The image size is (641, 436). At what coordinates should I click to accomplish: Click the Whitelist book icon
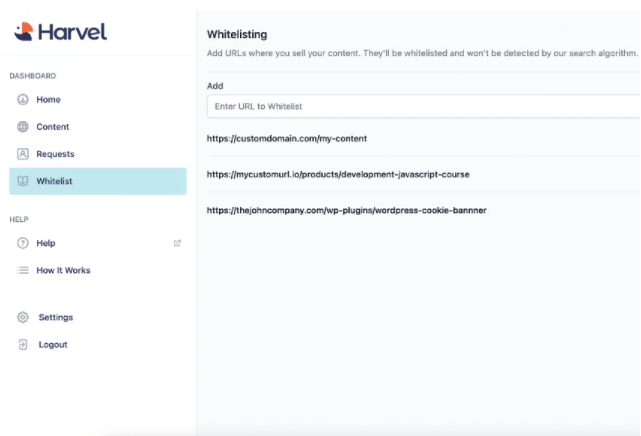pos(23,181)
